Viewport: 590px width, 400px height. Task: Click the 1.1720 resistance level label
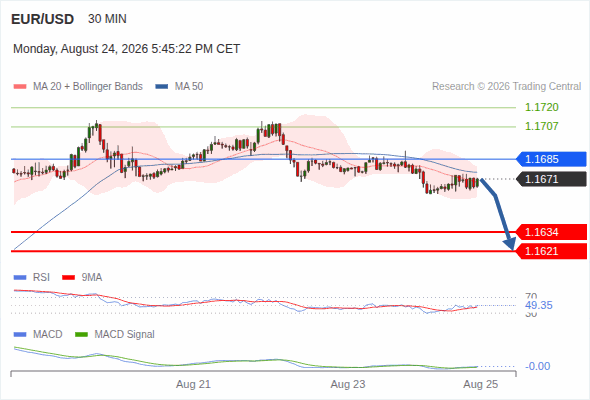pos(541,108)
